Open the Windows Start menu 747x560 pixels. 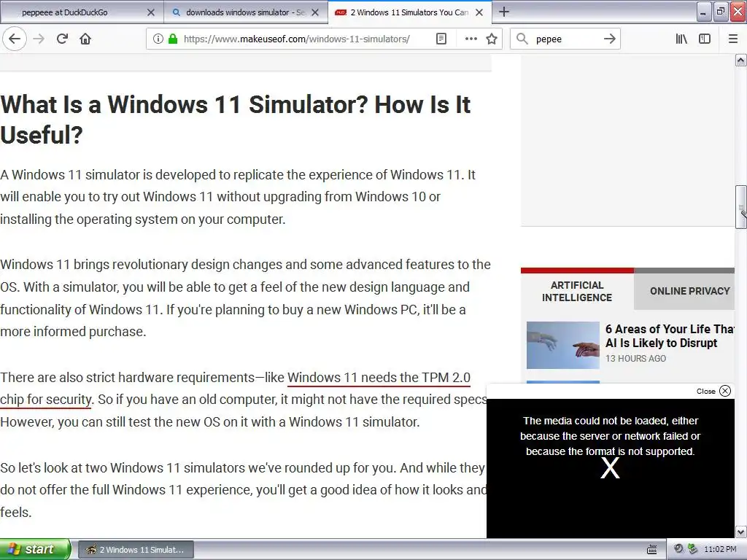35,549
